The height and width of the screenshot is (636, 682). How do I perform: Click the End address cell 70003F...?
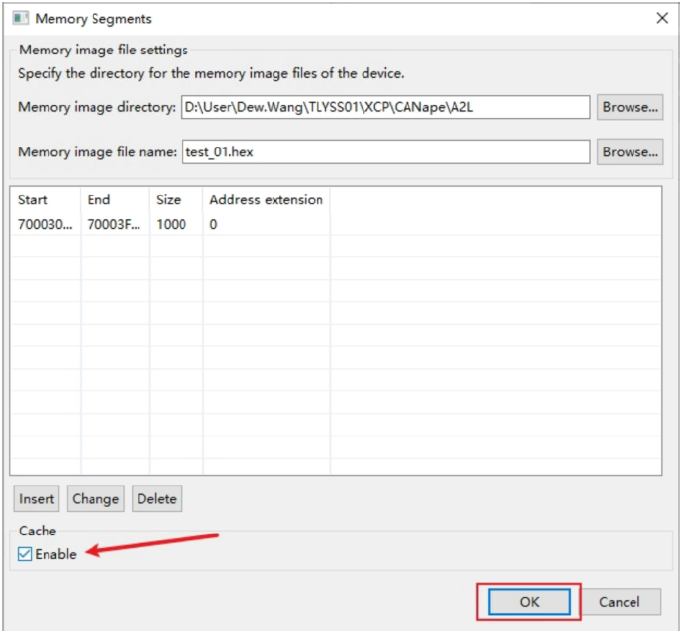114,224
